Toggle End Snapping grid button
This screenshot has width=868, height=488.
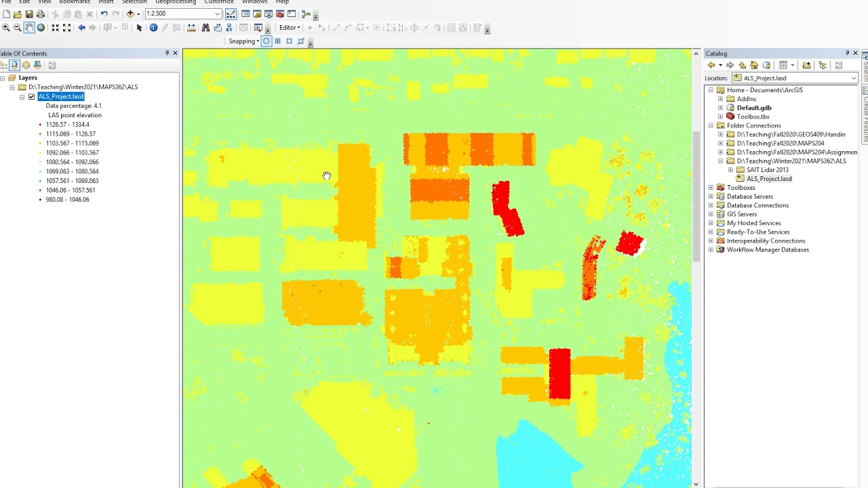(277, 41)
